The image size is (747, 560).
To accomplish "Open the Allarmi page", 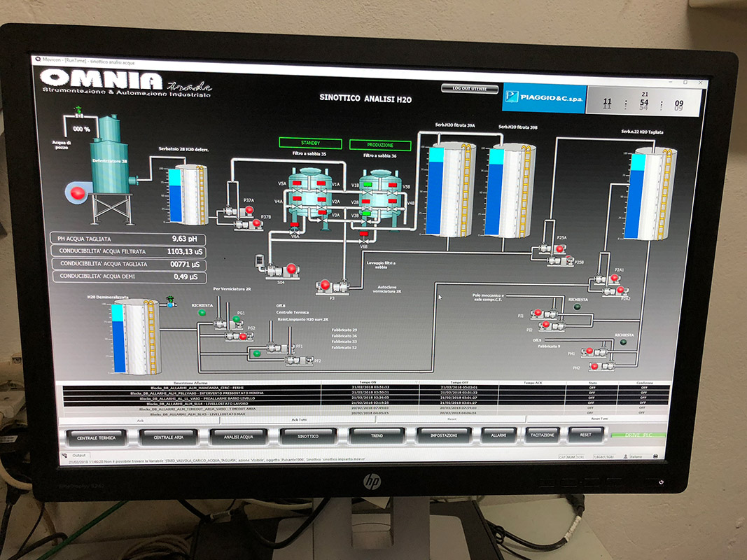I will tap(498, 435).
